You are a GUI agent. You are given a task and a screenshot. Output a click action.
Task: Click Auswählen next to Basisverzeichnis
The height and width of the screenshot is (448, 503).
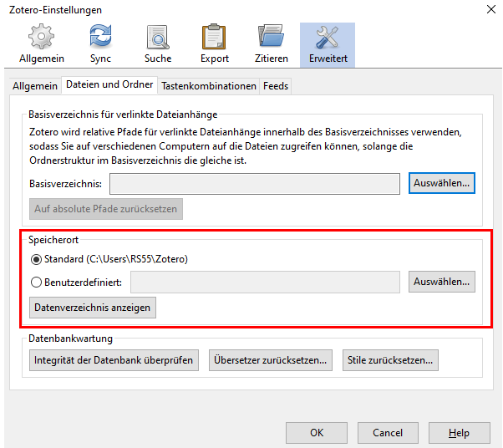pos(442,183)
